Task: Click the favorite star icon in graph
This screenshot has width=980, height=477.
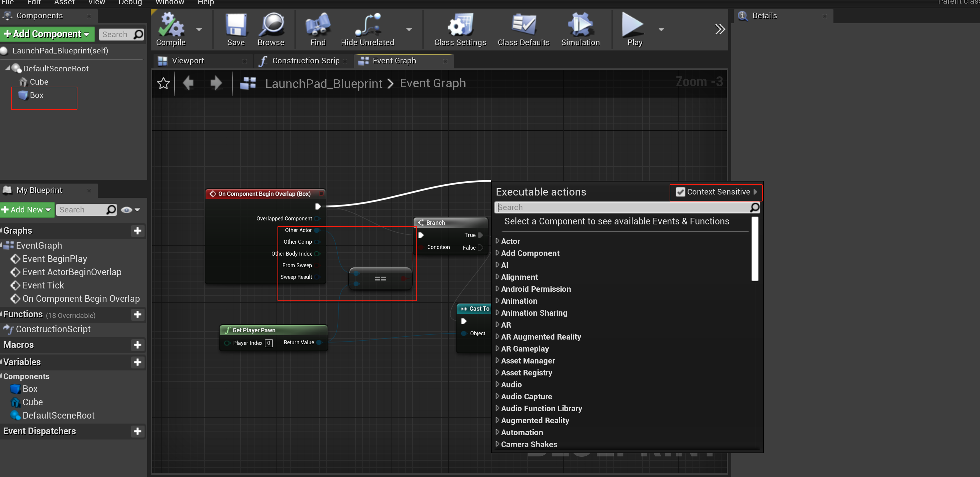Action: (163, 83)
